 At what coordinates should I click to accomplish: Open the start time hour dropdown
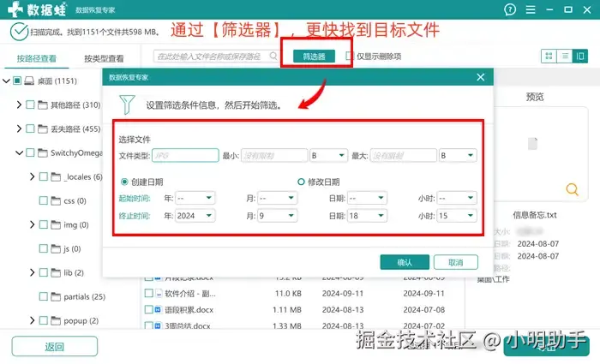point(457,198)
